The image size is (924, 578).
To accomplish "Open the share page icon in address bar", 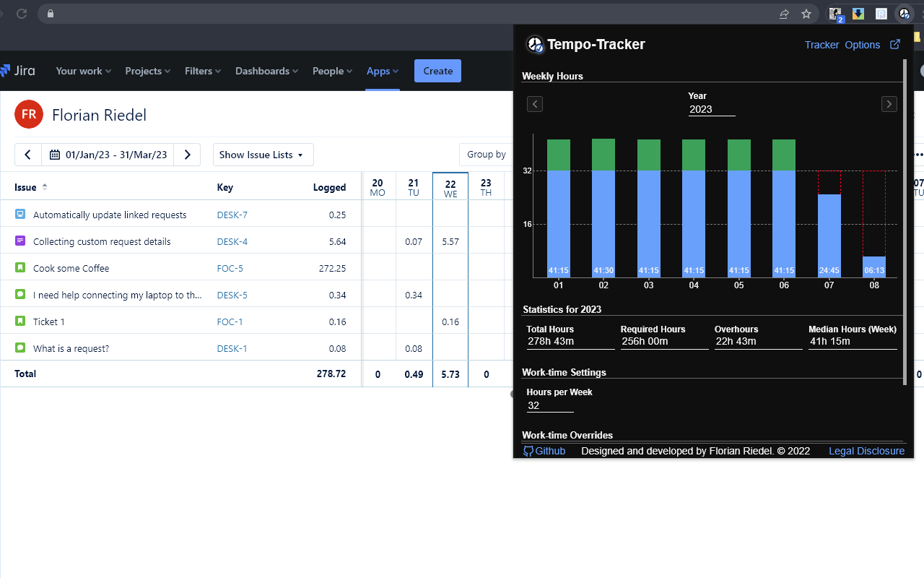I will 784,14.
